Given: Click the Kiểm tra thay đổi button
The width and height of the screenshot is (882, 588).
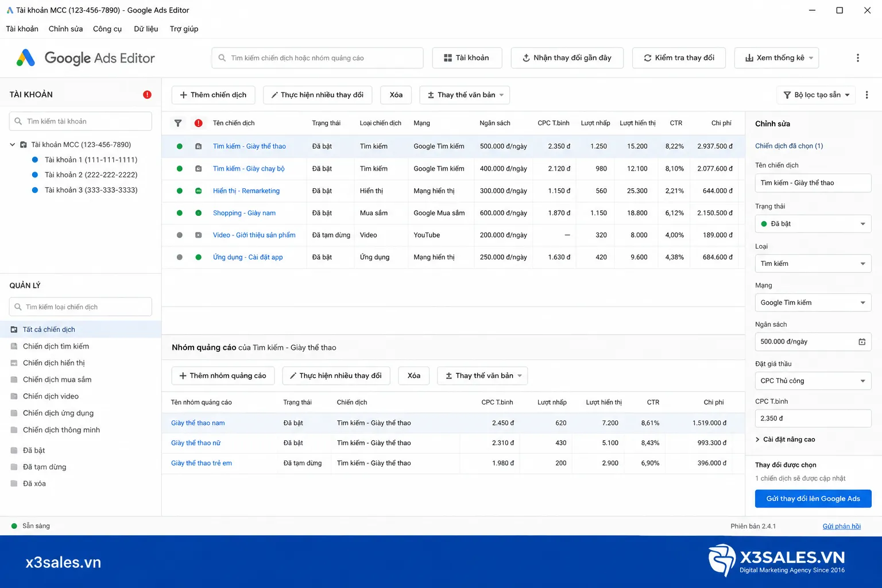Looking at the screenshot, I should coord(679,58).
